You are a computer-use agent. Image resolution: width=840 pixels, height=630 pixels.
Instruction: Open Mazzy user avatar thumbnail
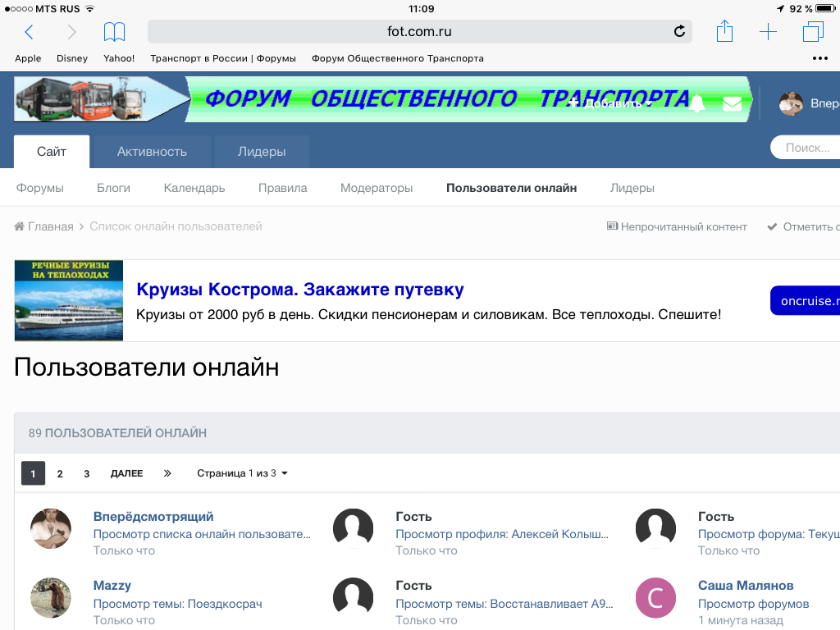click(51, 598)
